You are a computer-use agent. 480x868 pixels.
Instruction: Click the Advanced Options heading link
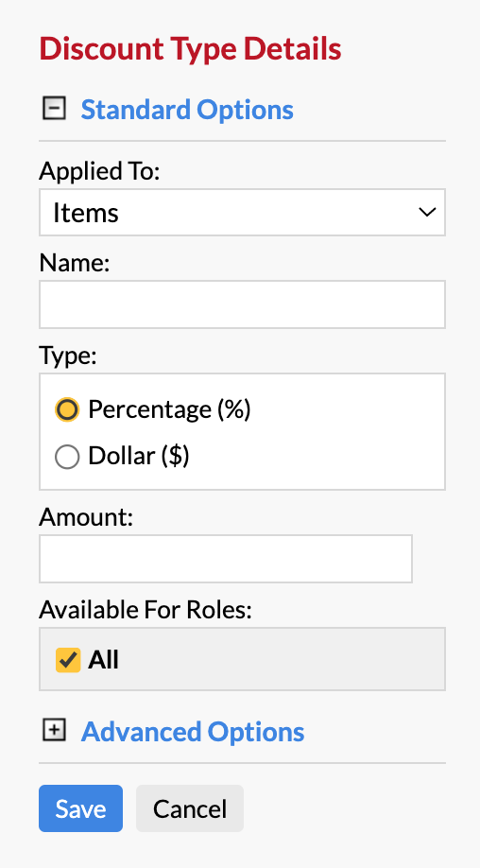pos(193,731)
